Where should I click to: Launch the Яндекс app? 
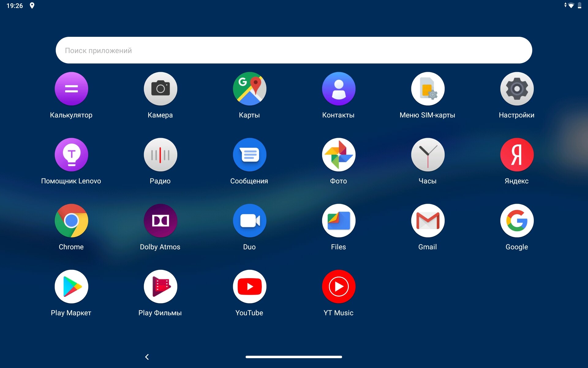(517, 155)
